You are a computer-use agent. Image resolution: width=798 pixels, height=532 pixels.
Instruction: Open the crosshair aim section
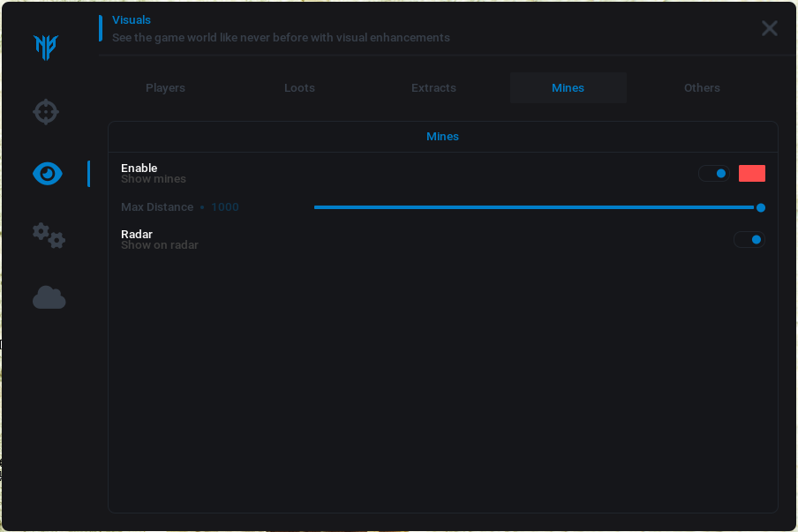point(46,112)
